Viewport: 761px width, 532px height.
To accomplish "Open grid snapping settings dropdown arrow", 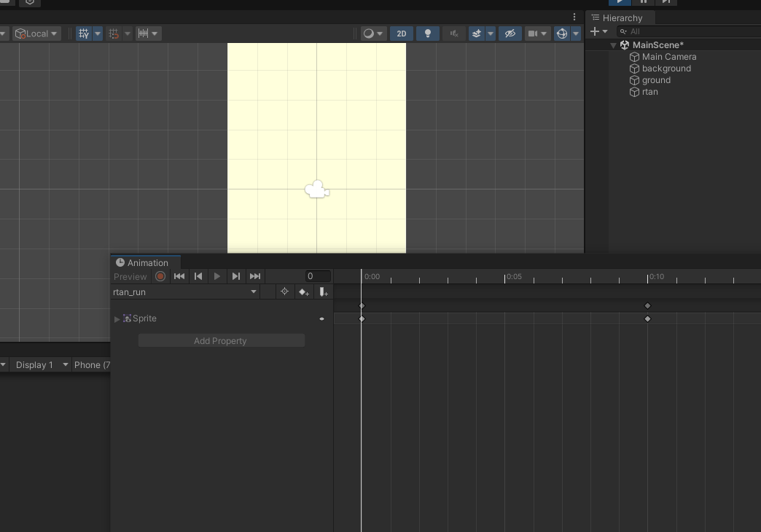I will 128,34.
